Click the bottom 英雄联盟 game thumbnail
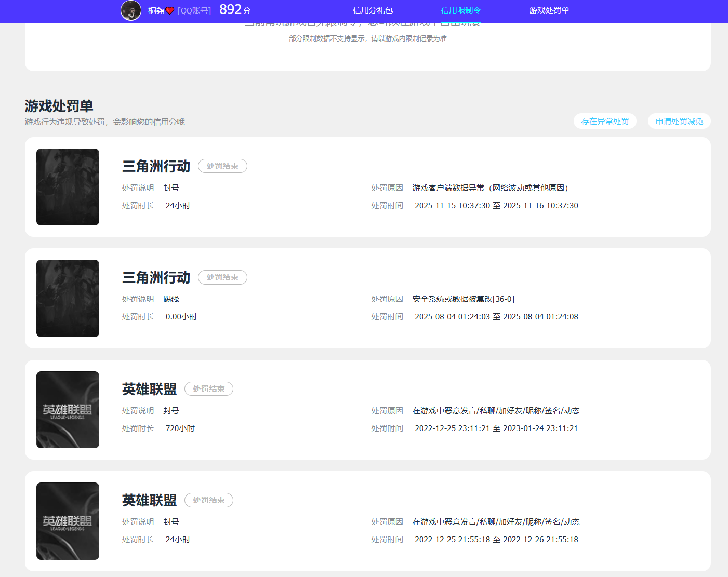Viewport: 728px width, 577px height. pos(68,520)
